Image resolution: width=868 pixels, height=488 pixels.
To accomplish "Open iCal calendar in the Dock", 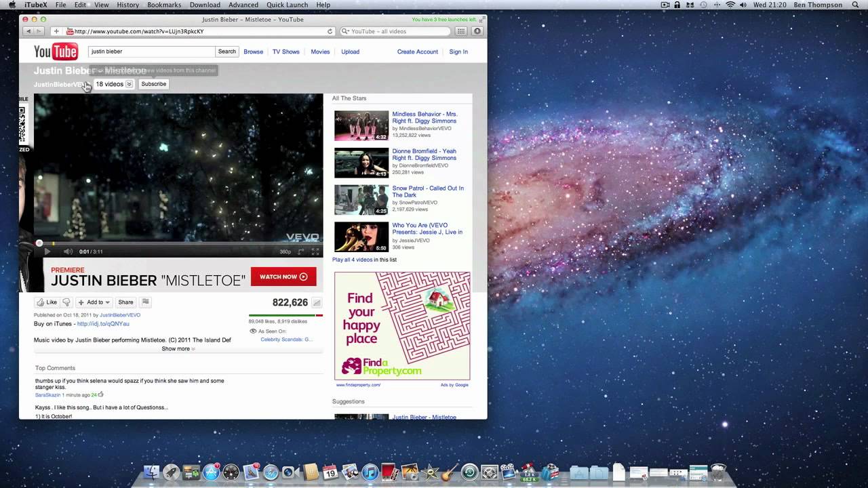I will tap(330, 472).
